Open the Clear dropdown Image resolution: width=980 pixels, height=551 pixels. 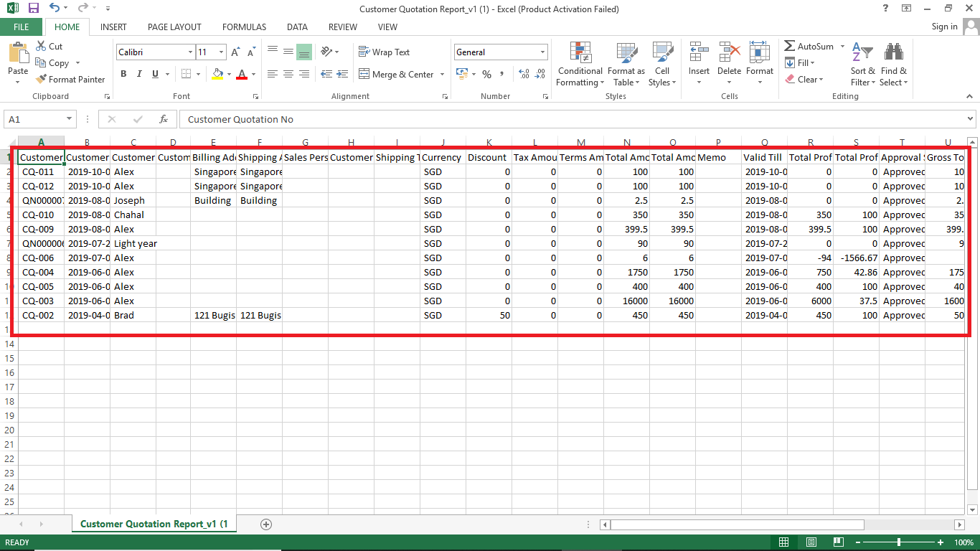[x=804, y=80]
